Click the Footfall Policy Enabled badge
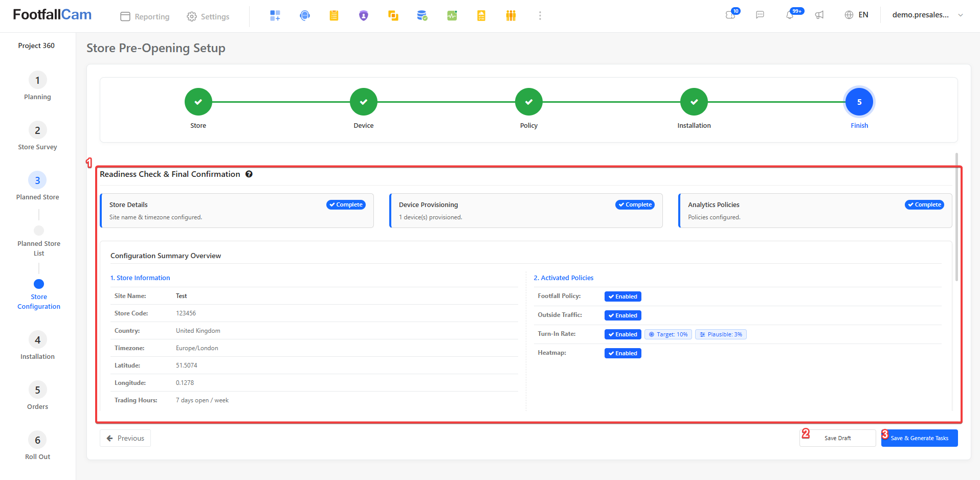The width and height of the screenshot is (980, 480). [623, 296]
